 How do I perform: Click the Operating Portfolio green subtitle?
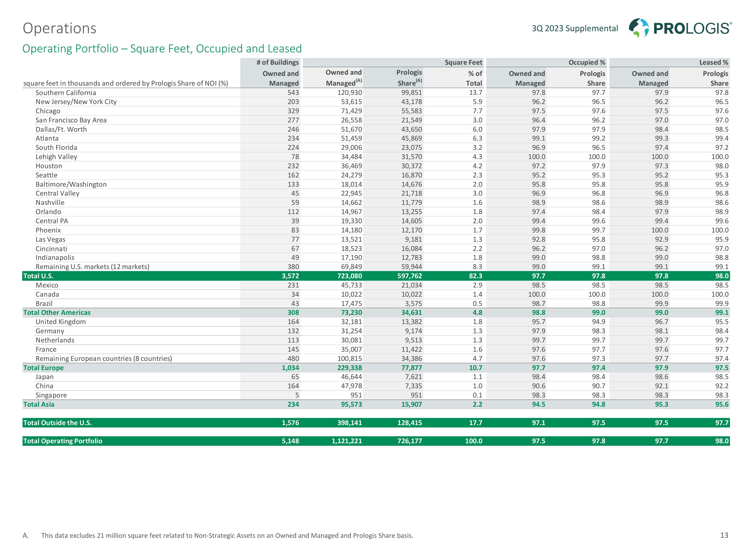(162, 49)
